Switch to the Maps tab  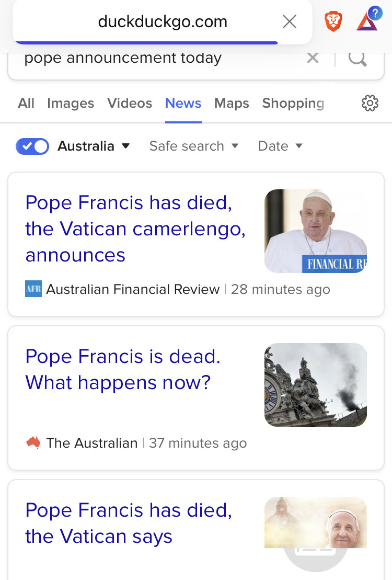232,104
